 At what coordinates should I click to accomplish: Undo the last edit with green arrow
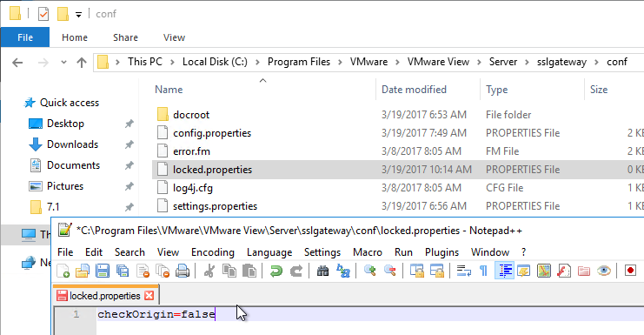[276, 271]
